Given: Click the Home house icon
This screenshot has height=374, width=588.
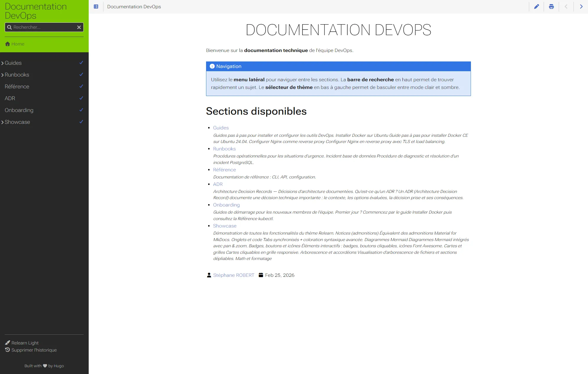Looking at the screenshot, I should tap(8, 44).
